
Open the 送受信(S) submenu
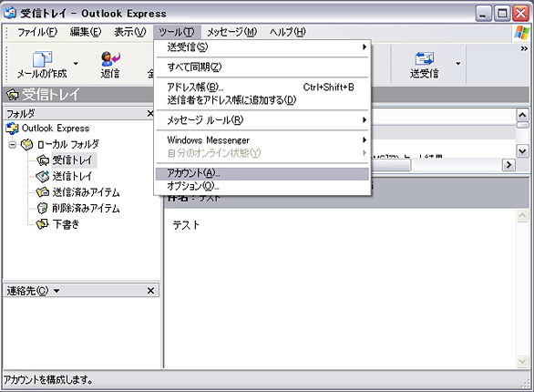point(262,47)
